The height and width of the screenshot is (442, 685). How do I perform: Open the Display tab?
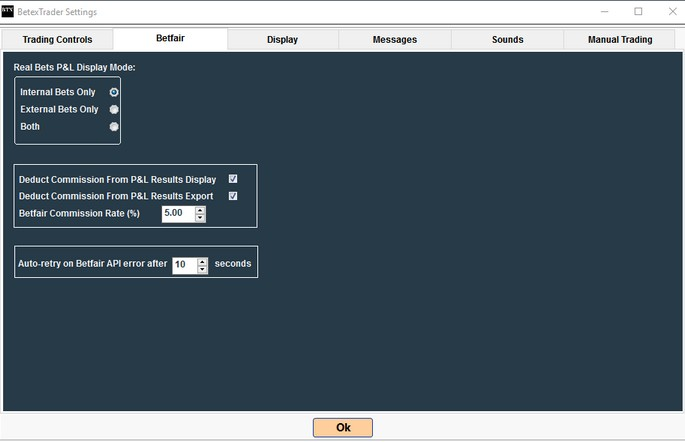(x=282, y=40)
